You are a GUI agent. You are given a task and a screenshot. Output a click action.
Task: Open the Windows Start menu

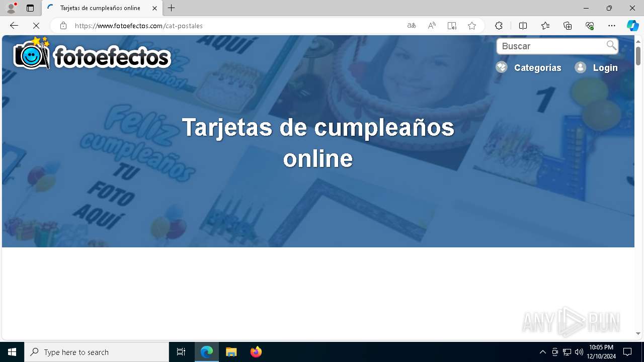[12, 352]
